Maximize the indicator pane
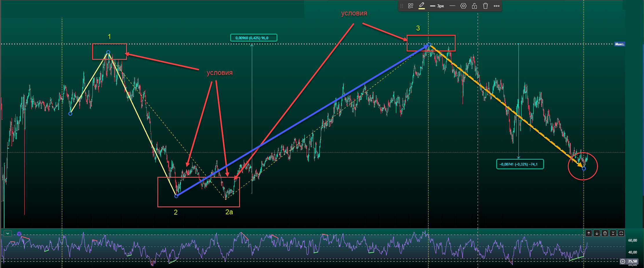Viewport: 644px width, 268px height. point(621,233)
